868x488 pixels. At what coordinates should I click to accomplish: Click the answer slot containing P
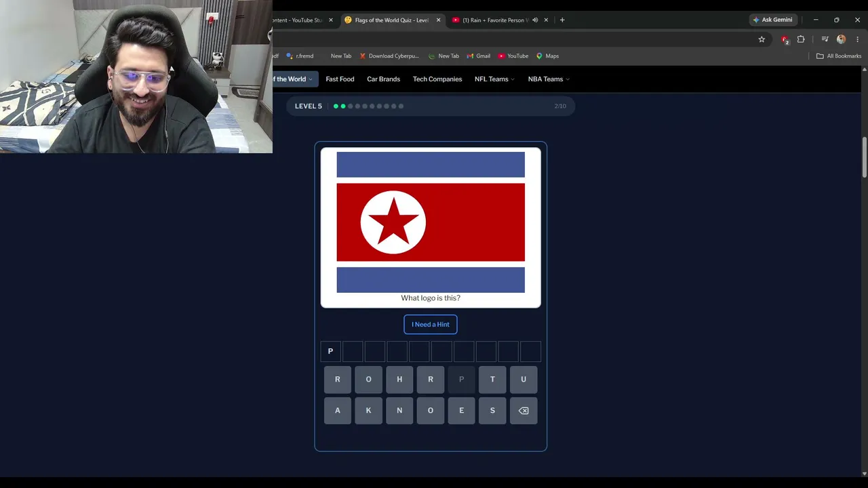330,351
